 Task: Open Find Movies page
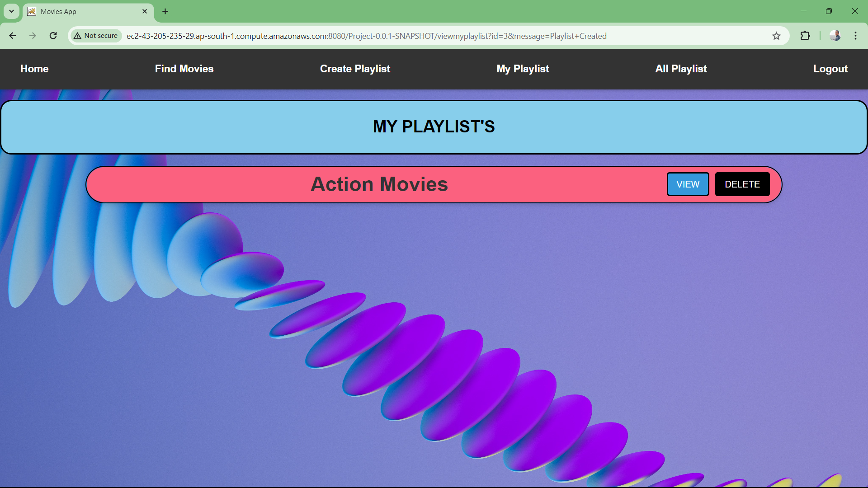pos(184,69)
